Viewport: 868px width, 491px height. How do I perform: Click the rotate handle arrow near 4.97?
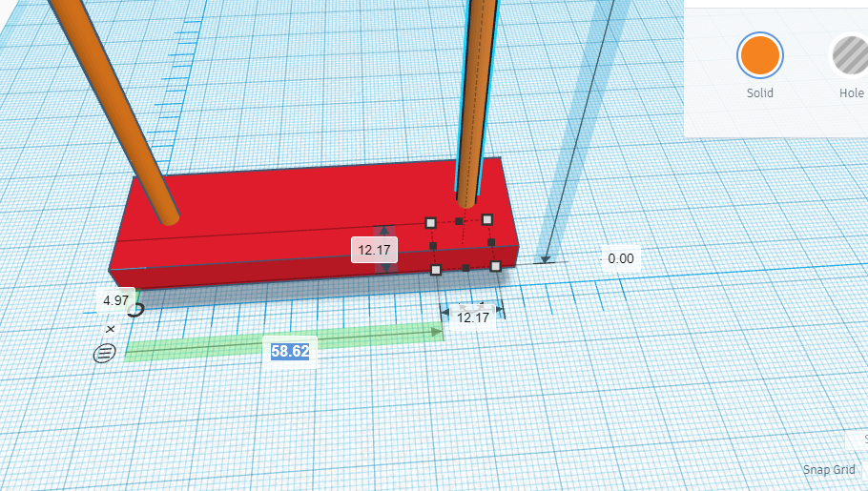tap(135, 310)
